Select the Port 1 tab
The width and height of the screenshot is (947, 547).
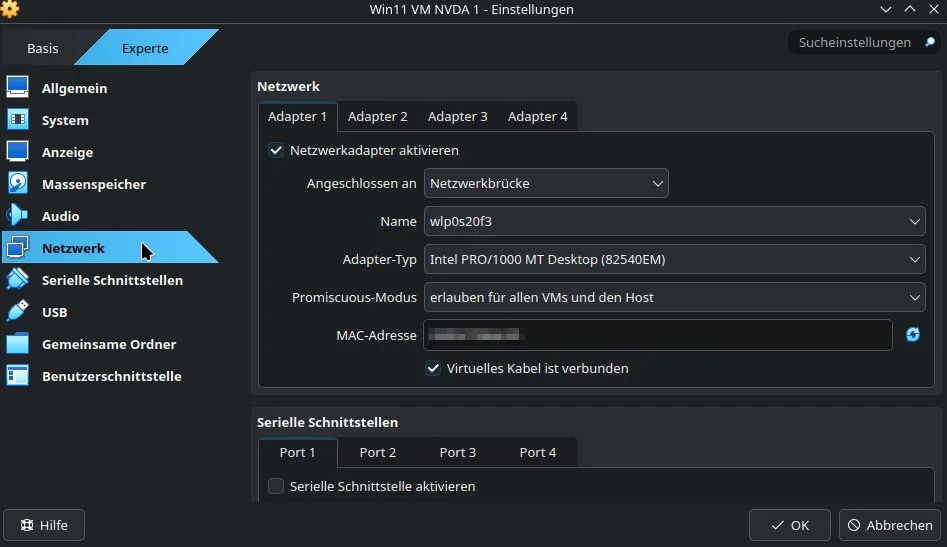[x=297, y=452]
